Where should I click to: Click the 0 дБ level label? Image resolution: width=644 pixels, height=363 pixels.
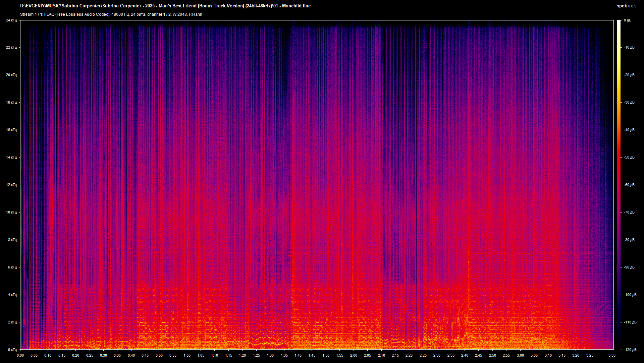click(627, 20)
